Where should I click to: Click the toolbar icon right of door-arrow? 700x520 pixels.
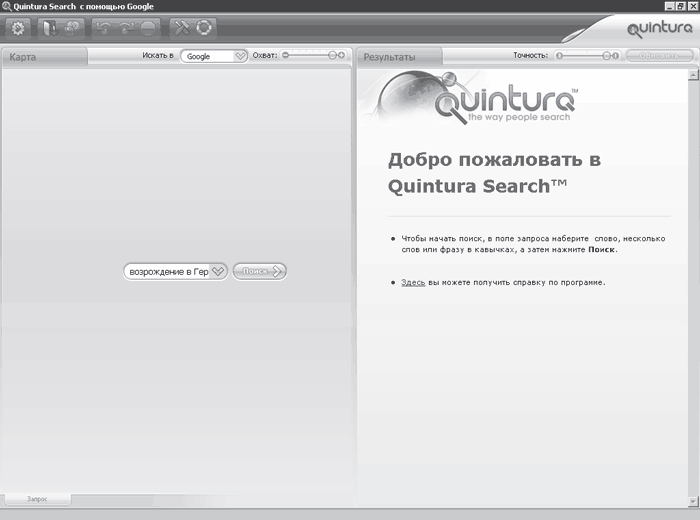tap(73, 27)
